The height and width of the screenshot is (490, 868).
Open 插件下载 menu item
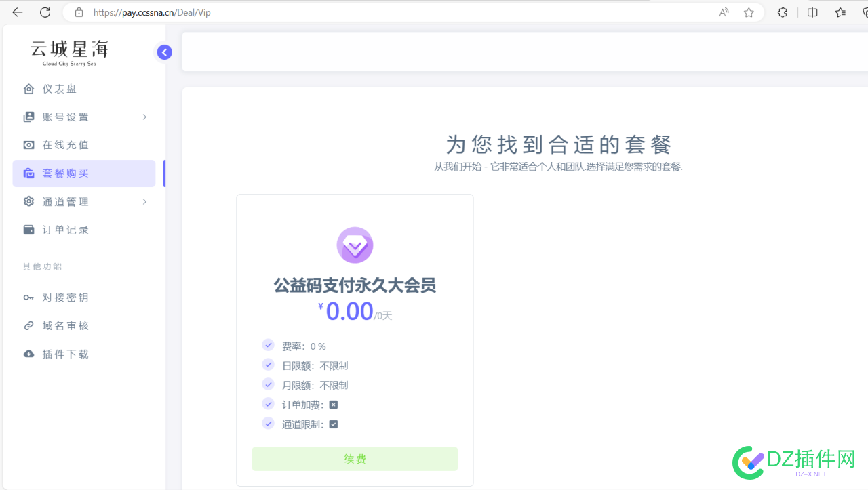point(84,354)
